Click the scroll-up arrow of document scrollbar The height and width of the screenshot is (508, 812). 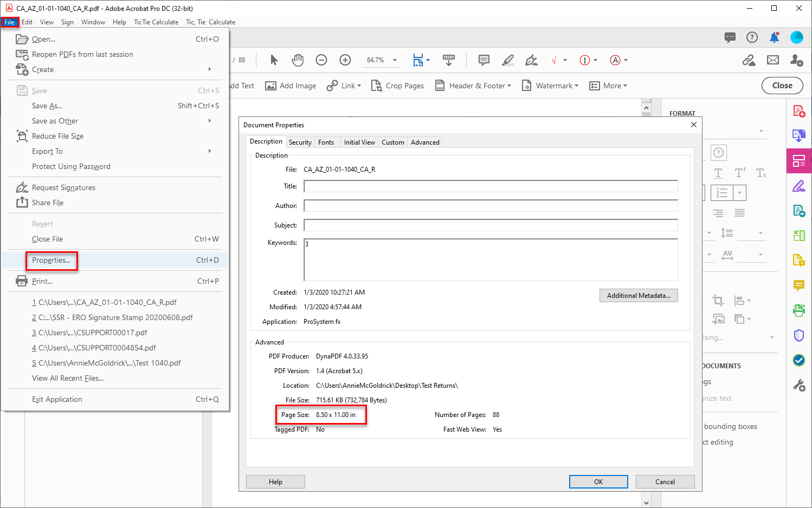[x=646, y=107]
